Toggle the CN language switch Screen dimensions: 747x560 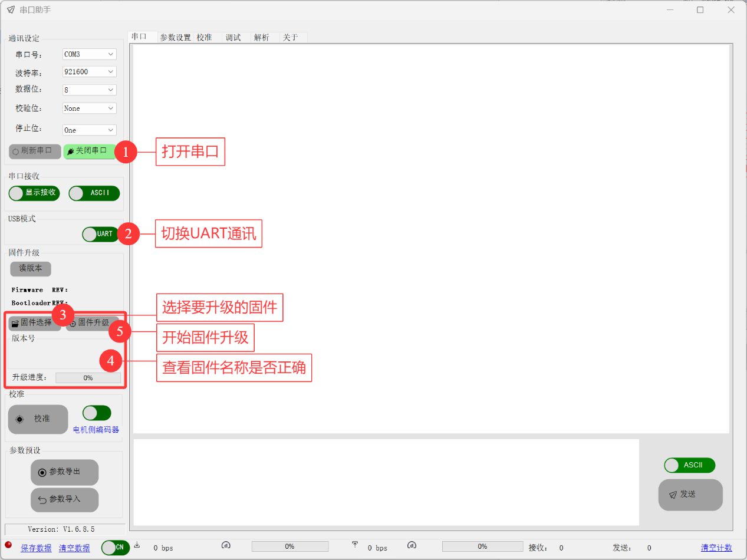coord(115,548)
